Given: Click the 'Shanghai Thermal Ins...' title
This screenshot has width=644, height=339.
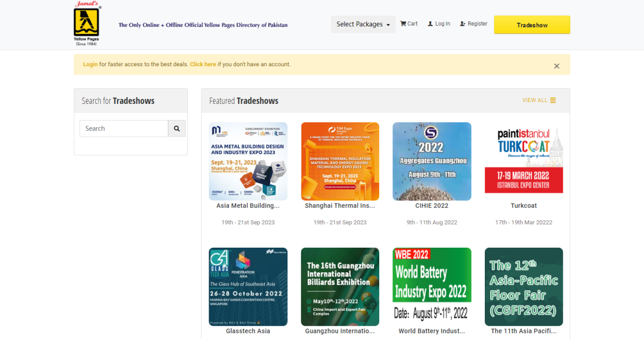Looking at the screenshot, I should point(340,206).
